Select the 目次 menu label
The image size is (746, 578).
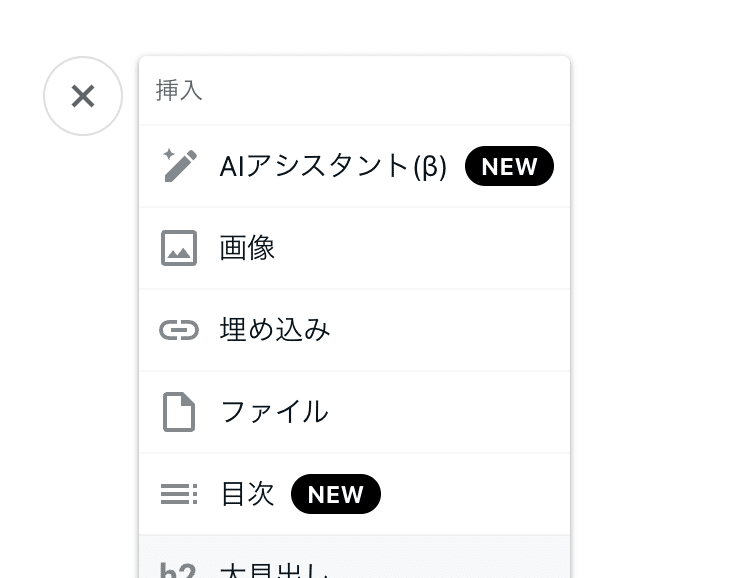[247, 494]
